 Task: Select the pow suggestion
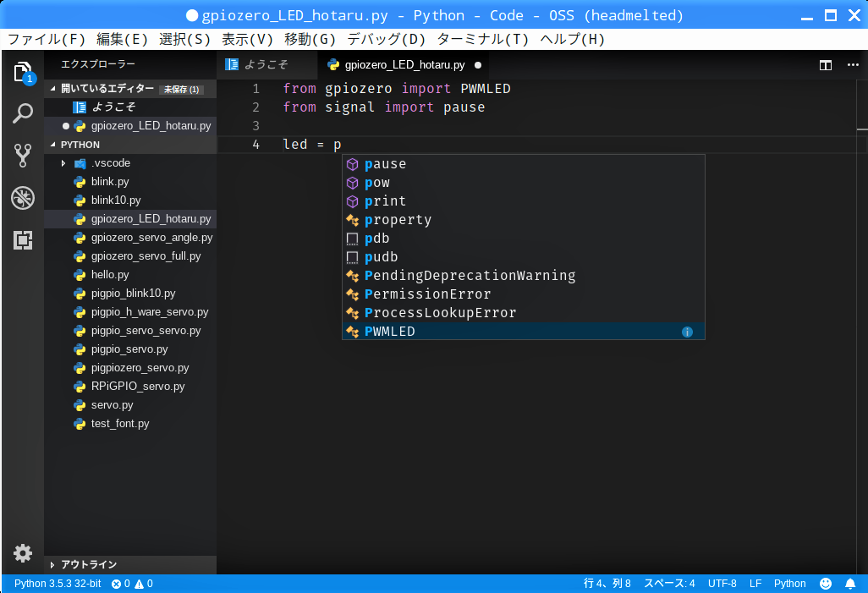click(x=523, y=183)
